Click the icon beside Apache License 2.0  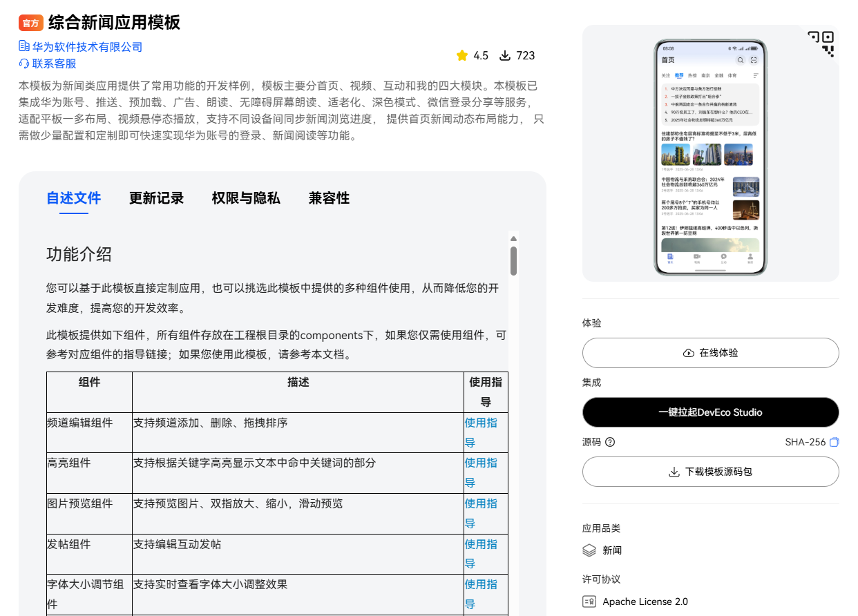click(589, 601)
